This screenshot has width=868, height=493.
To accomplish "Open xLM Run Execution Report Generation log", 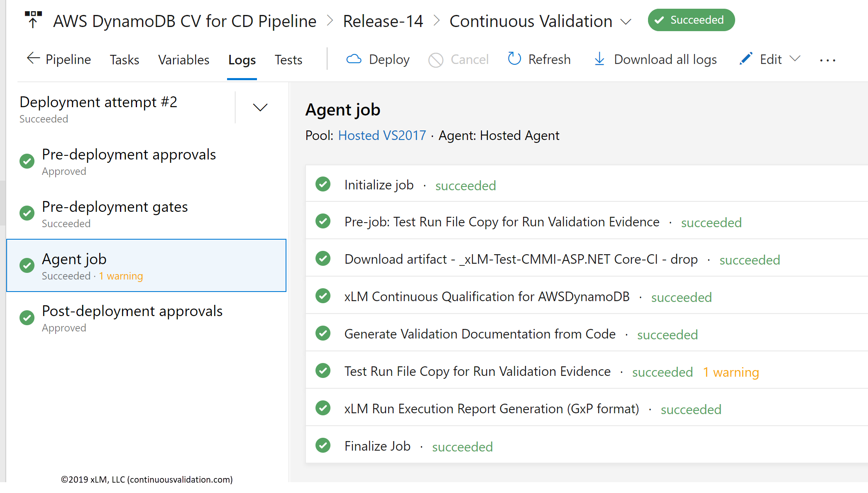I will (587, 408).
